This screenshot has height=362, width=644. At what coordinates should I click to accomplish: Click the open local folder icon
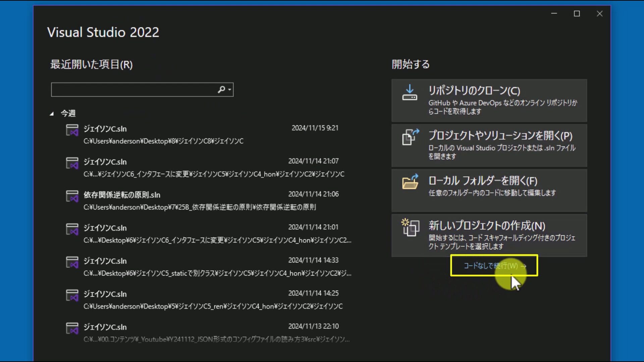point(410,182)
